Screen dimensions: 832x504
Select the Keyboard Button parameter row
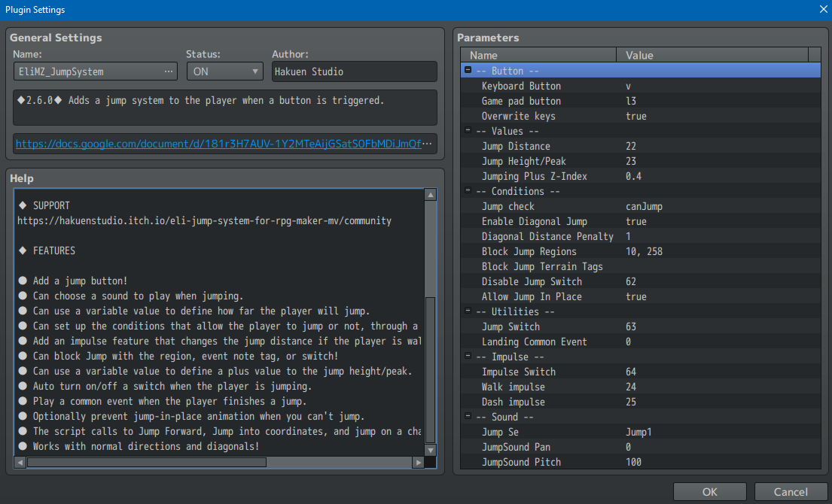click(x=641, y=86)
